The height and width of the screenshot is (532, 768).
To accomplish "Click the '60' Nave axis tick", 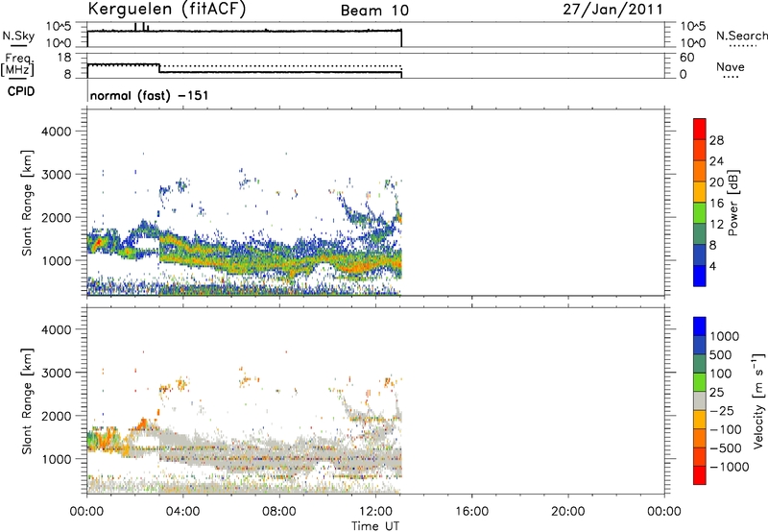I will (687, 58).
